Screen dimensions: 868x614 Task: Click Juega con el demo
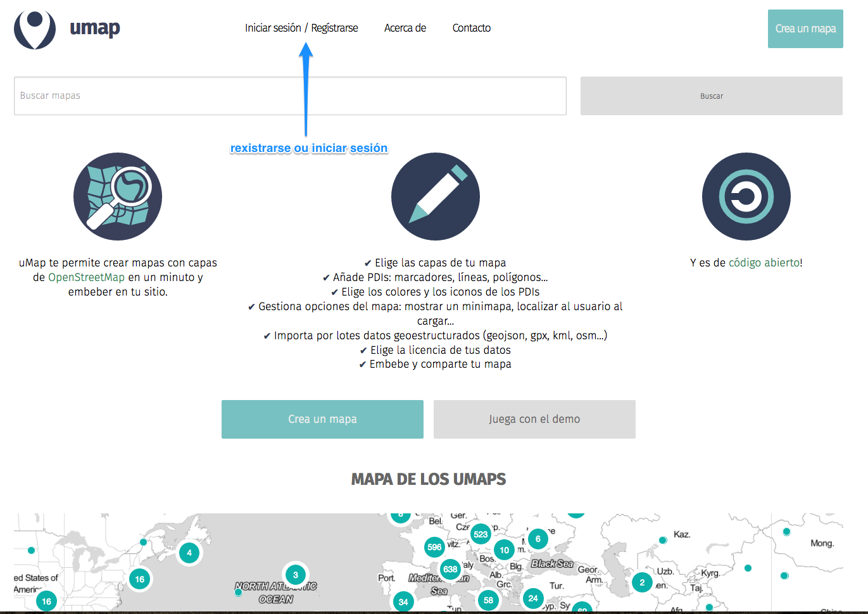[534, 418]
